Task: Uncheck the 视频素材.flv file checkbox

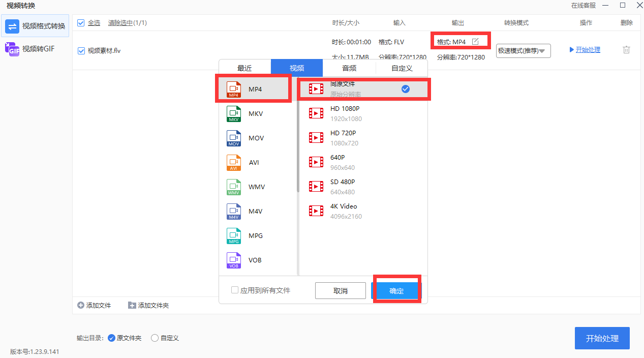Action: (x=81, y=51)
